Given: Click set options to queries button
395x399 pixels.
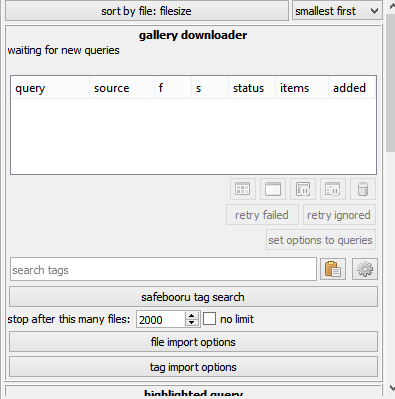Looking at the screenshot, I should point(321,240).
